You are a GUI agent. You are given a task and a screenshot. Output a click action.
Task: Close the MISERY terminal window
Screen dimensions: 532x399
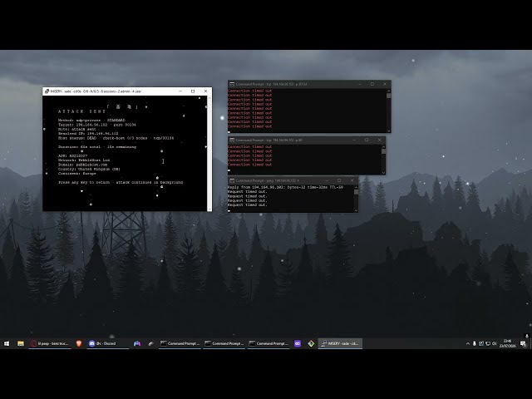pyautogui.click(x=205, y=91)
